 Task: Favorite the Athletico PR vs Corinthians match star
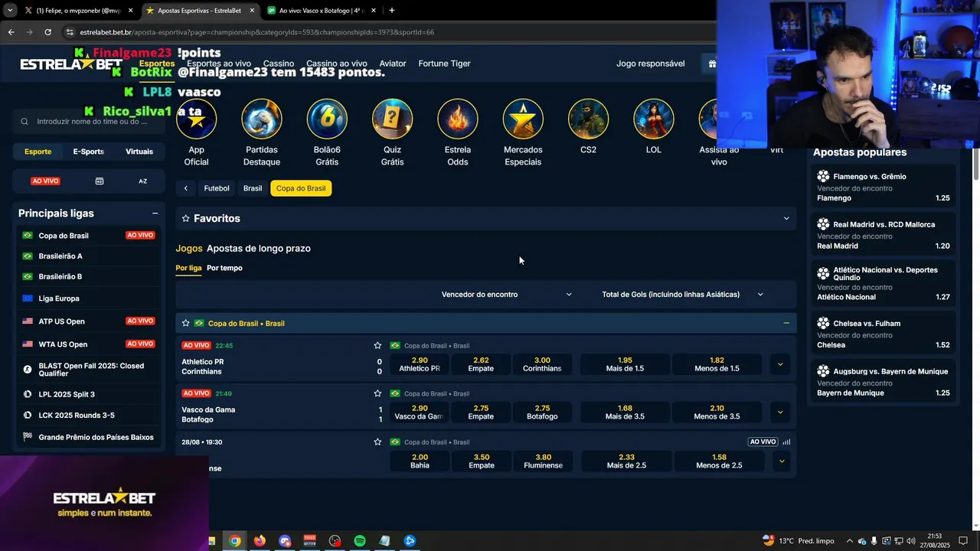coord(377,345)
